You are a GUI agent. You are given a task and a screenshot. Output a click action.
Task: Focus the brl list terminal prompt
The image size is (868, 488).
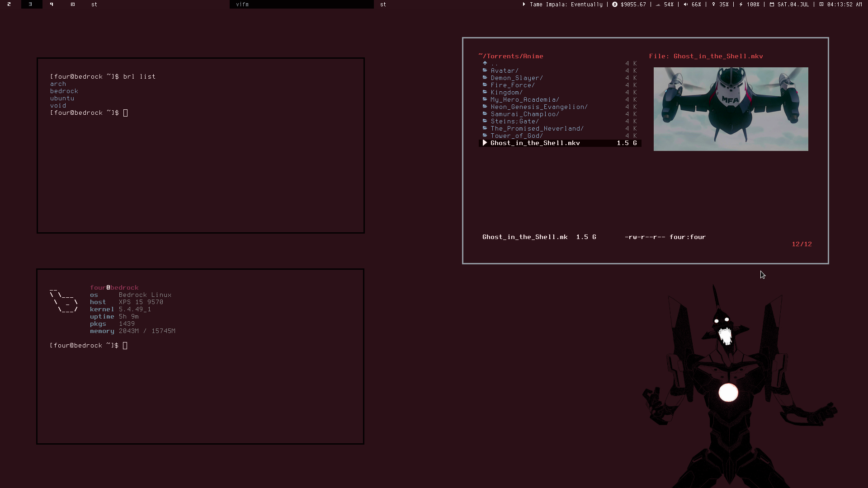[126, 113]
